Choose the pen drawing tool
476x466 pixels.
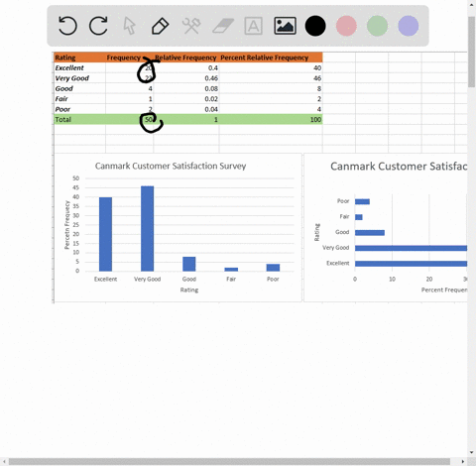[160, 26]
